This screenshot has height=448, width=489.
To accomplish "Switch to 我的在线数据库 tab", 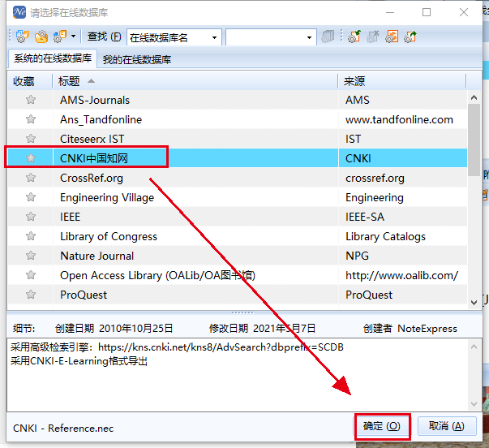I will point(137,59).
